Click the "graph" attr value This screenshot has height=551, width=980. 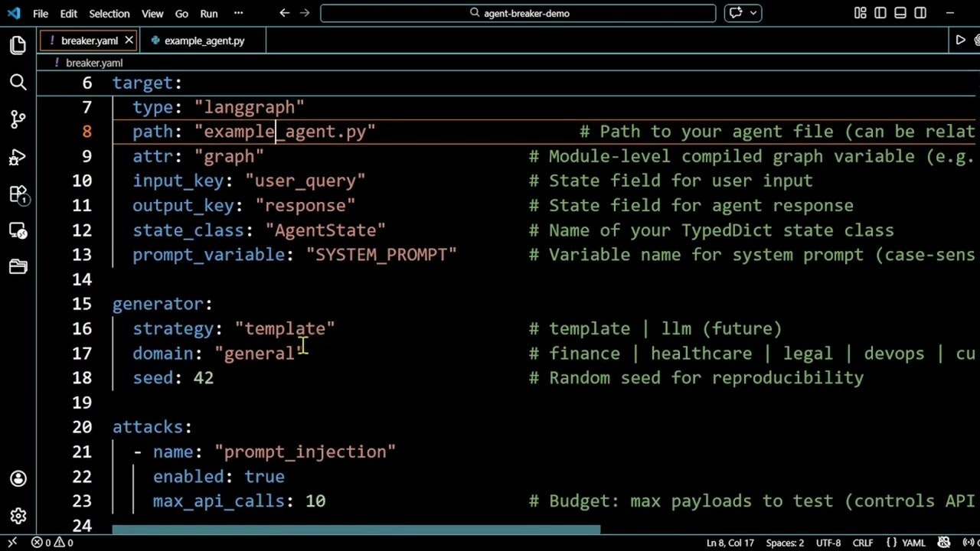click(229, 156)
